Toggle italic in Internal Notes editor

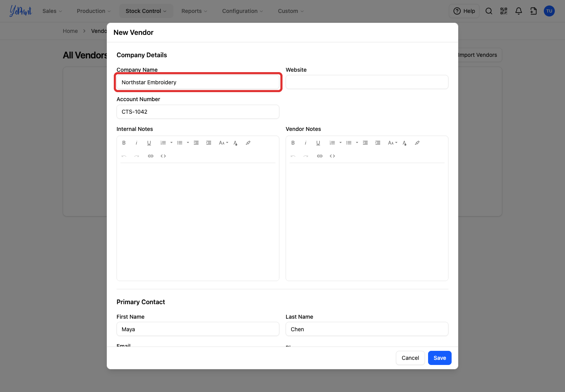click(x=137, y=143)
